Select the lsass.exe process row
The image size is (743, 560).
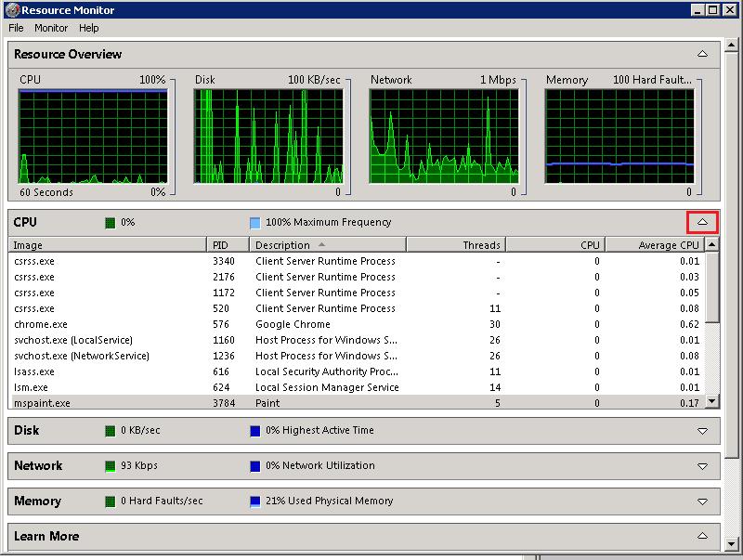(x=357, y=371)
